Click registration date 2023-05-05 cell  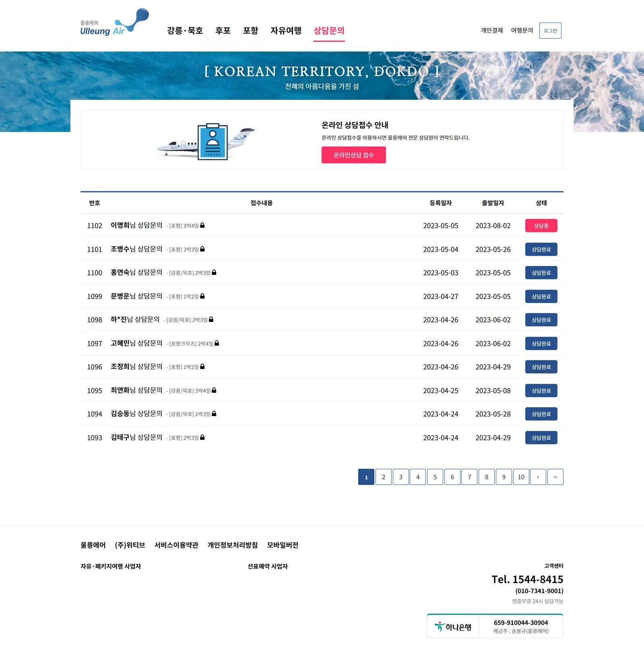click(x=441, y=226)
